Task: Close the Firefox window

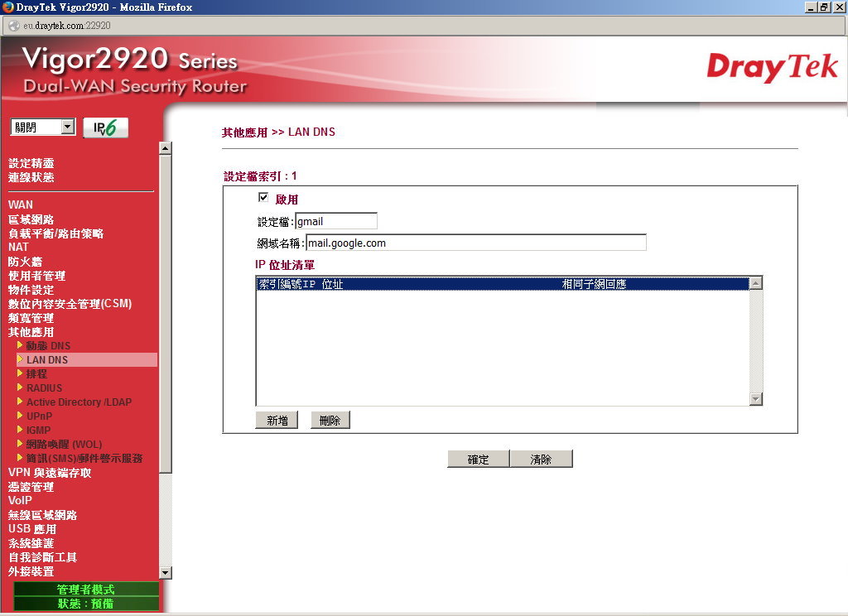Action: coord(839,7)
